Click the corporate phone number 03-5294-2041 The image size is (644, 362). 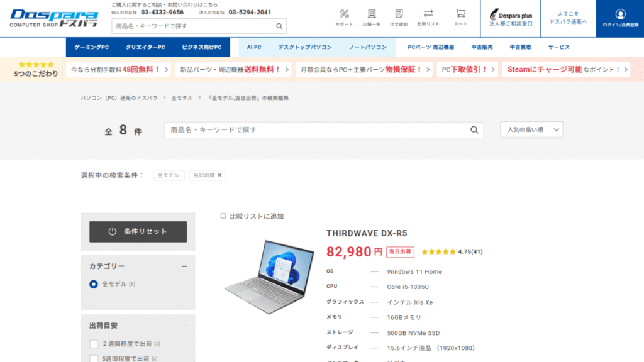pos(250,13)
